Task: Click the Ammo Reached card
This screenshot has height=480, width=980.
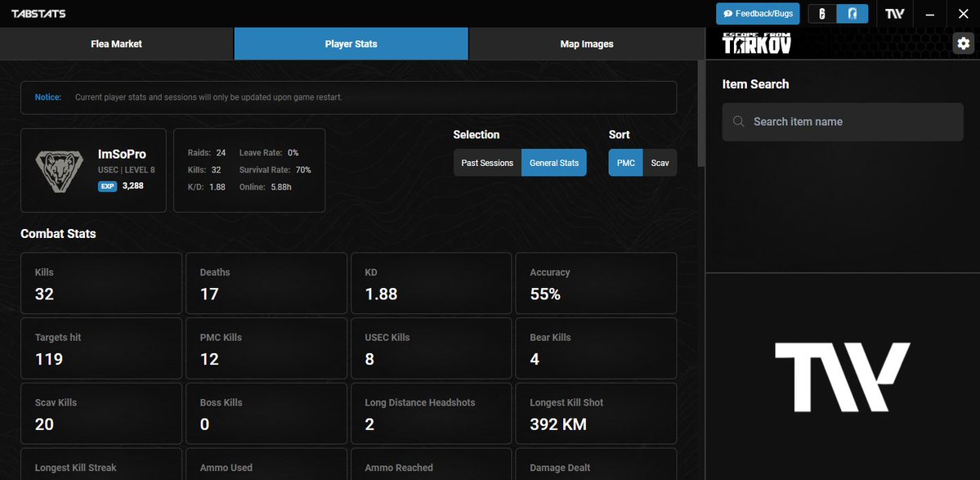Action: coord(432,464)
